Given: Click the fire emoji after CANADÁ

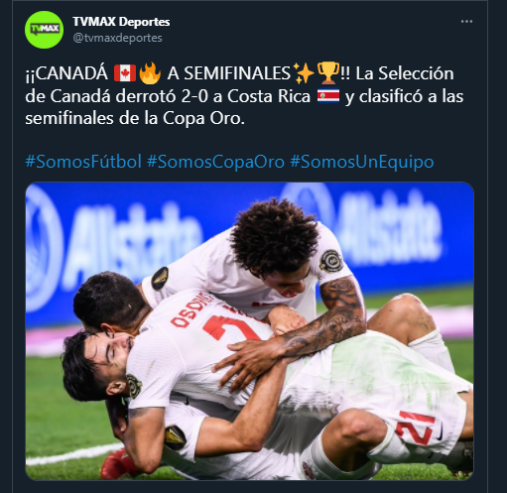Looking at the screenshot, I should pyautogui.click(x=150, y=73).
